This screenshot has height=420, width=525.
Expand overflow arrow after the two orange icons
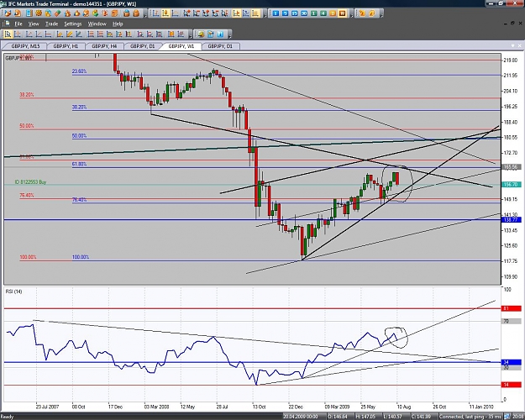[x=381, y=15]
